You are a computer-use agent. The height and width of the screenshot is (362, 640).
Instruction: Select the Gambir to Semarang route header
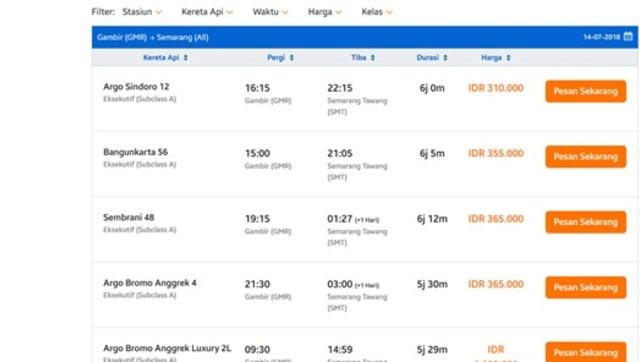tap(153, 37)
